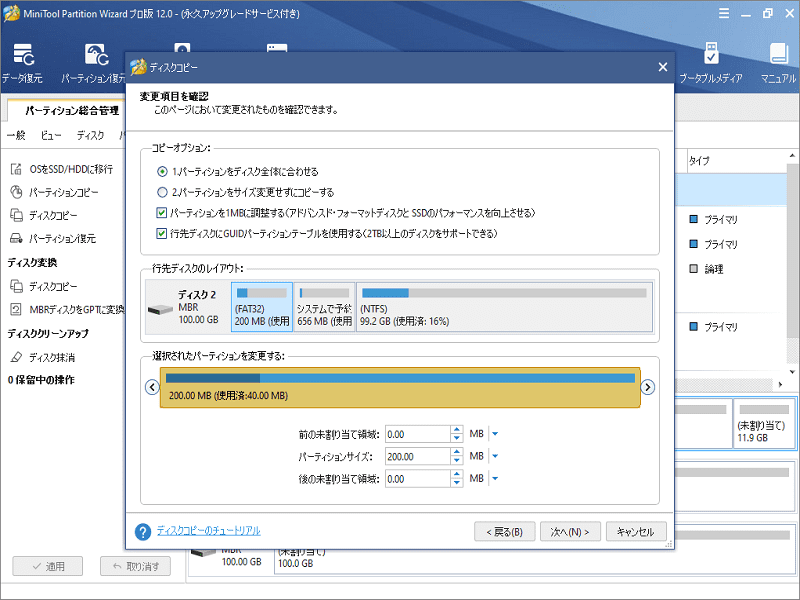Click MBRディスクをGPTに変換 sidebar icon
The image size is (800, 600).
(16, 309)
